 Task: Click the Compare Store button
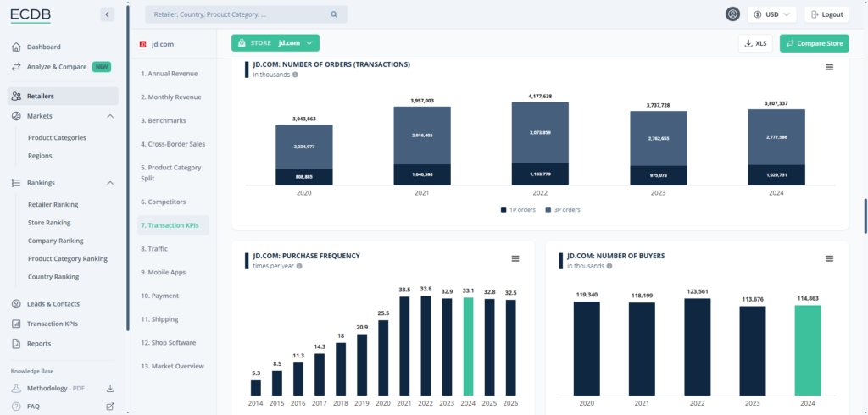click(814, 43)
